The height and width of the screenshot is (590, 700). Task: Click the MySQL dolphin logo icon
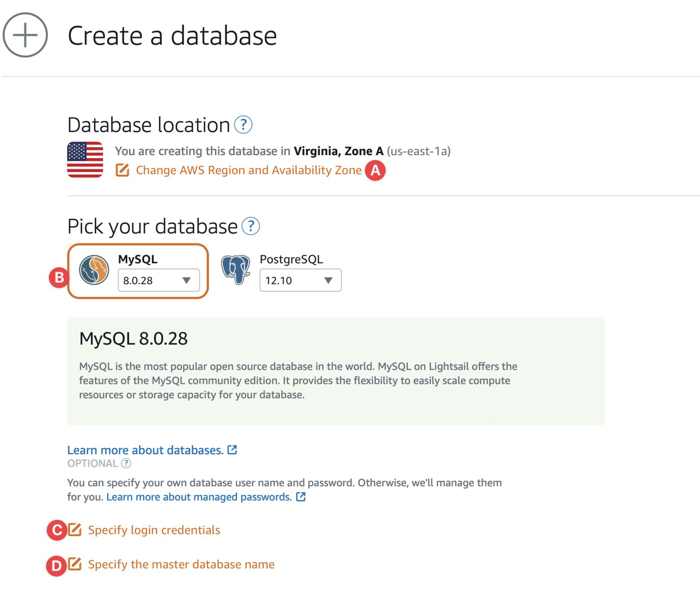[94, 270]
